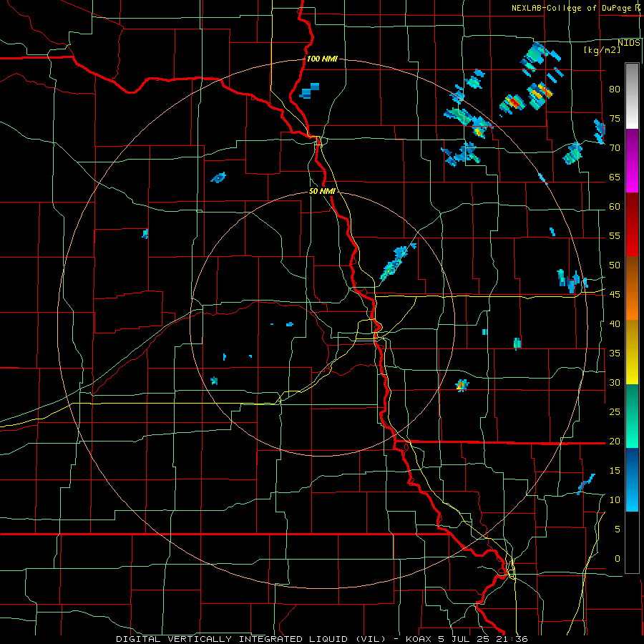644x644 pixels.
Task: Pick the blue band on the legend
Action: coord(632,479)
